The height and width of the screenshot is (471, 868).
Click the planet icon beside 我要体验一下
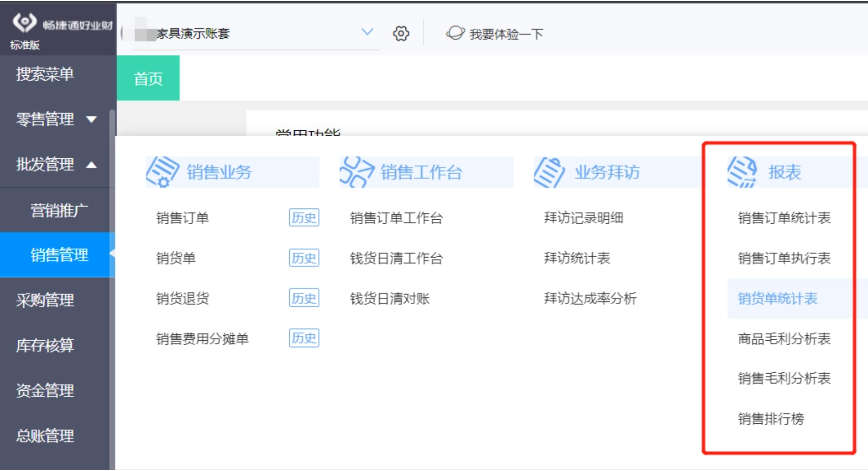point(455,33)
